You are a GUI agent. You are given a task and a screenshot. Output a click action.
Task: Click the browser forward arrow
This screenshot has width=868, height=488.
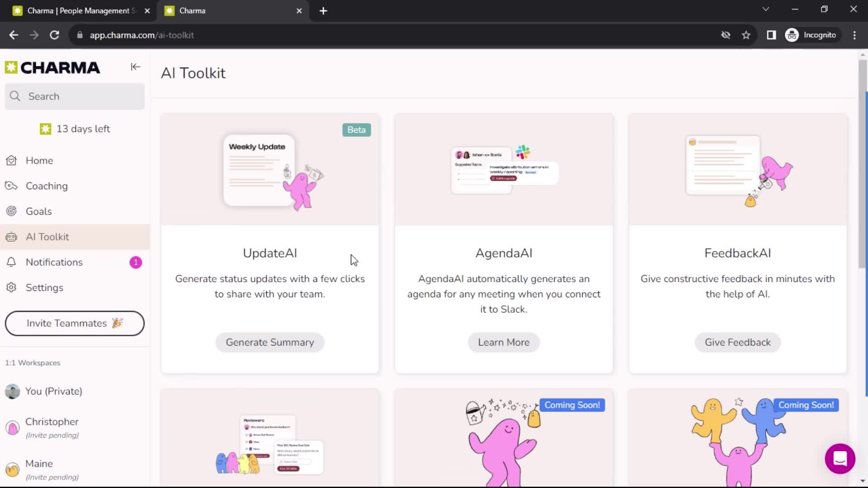click(34, 35)
